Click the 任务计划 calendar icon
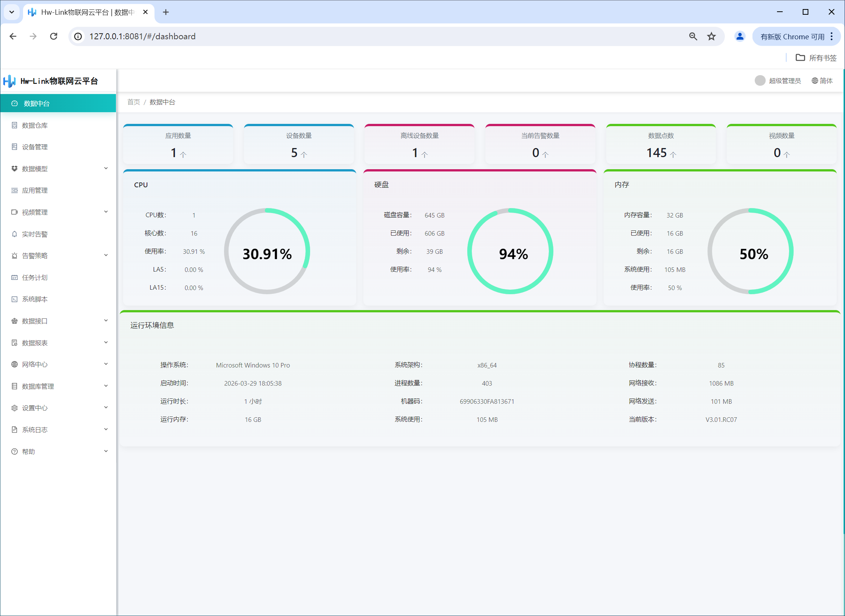Screen dimensions: 845x616 (14, 278)
